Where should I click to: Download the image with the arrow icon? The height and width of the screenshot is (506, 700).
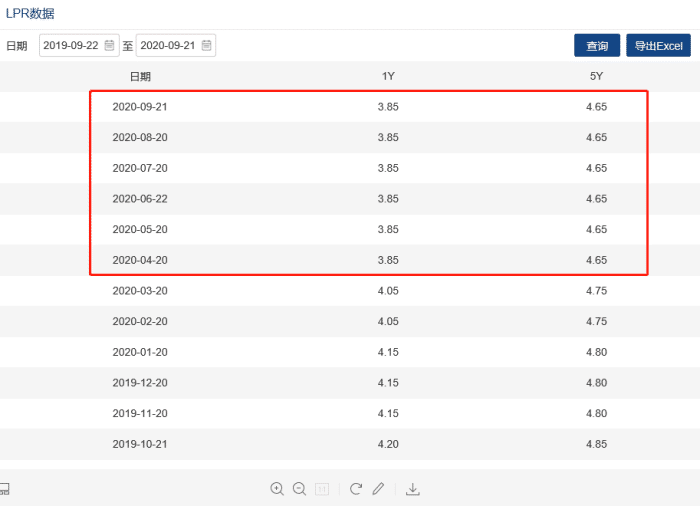413,489
